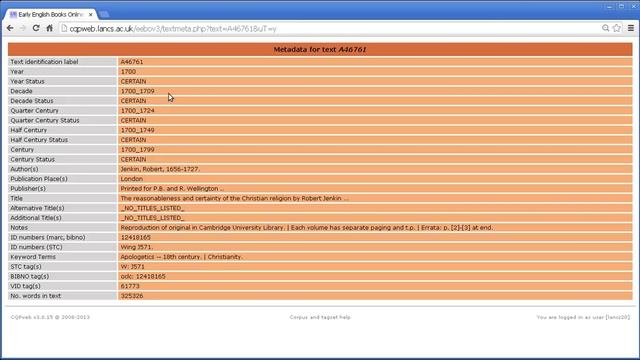Click the keyword terms Apologetics text
640x360 pixels.
[181, 257]
